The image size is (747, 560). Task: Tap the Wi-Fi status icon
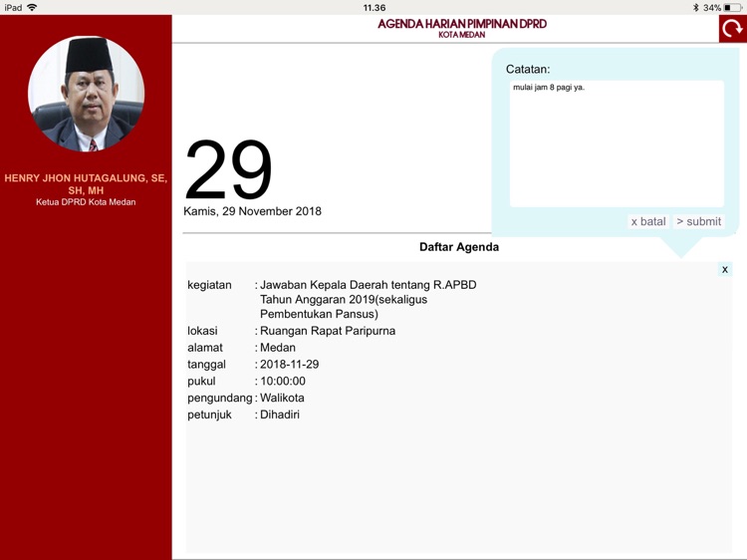click(x=32, y=7)
